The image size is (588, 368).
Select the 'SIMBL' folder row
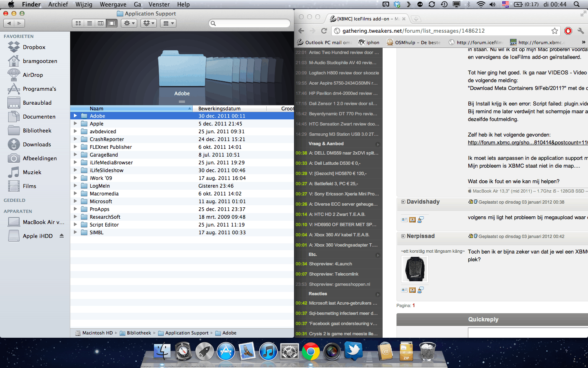tap(182, 232)
